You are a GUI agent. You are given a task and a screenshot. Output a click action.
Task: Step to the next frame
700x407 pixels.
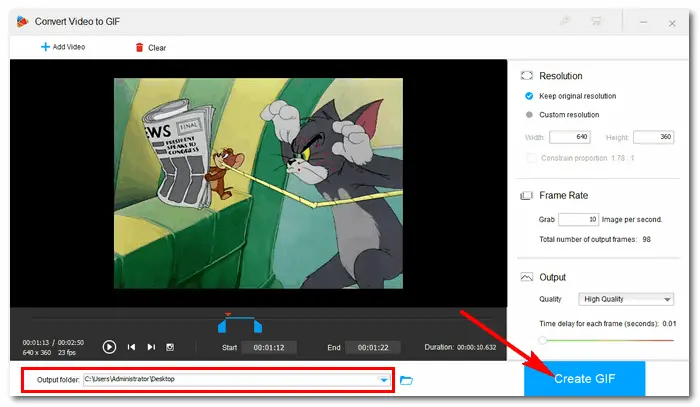tap(151, 347)
